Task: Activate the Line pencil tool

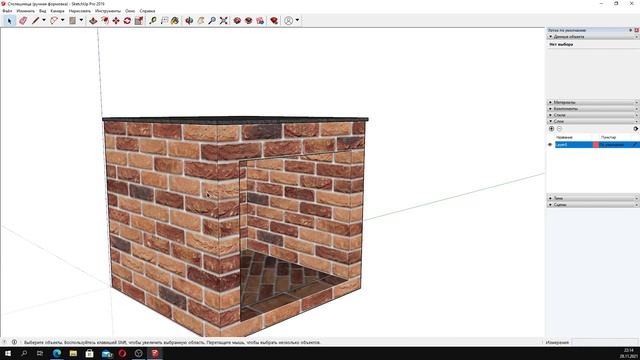Action: (x=36, y=20)
